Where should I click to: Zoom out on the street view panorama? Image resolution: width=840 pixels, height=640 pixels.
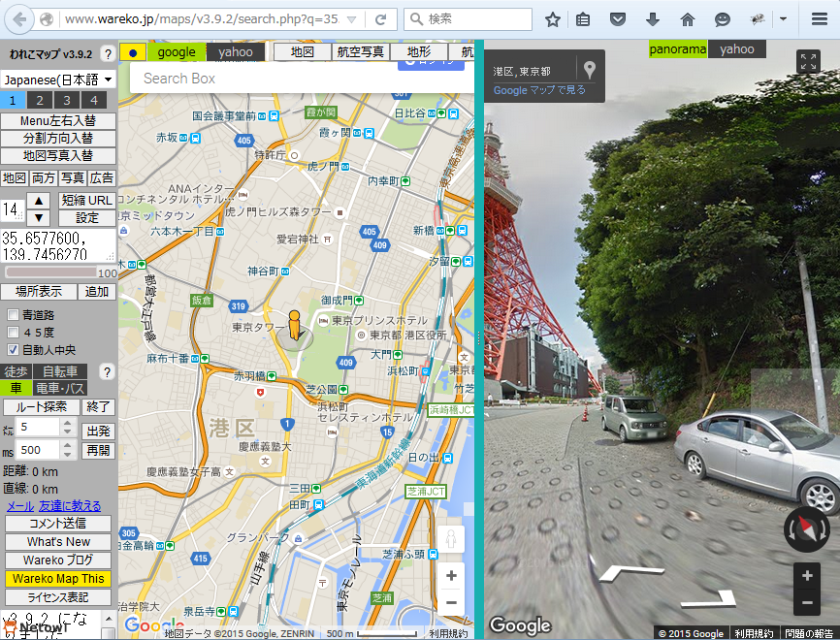807,602
